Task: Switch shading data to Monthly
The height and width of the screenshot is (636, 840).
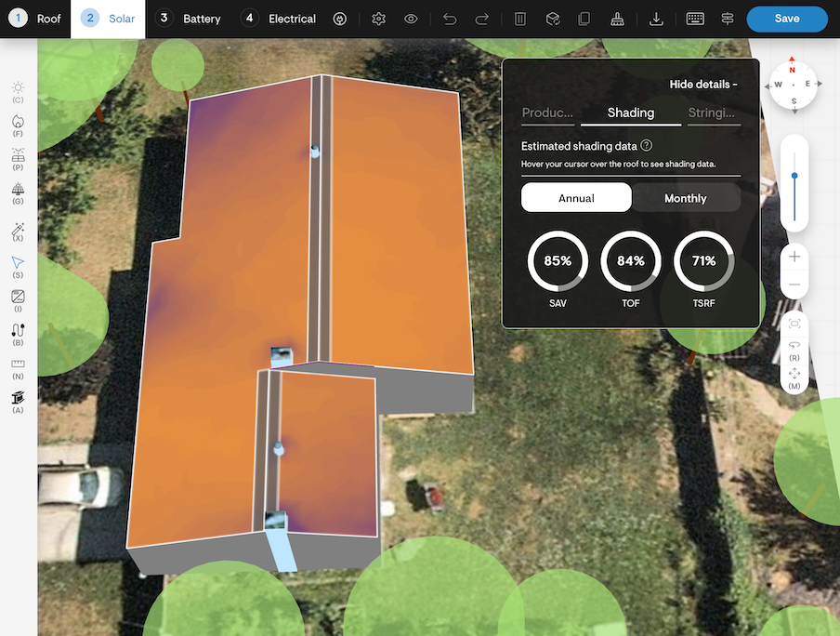Action: [x=685, y=198]
